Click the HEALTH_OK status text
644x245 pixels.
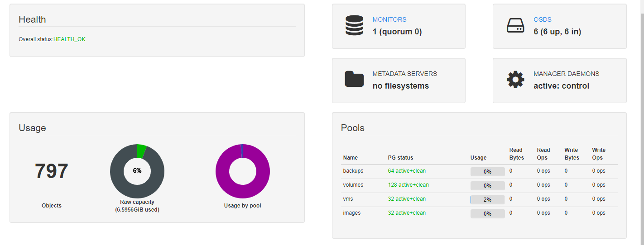pos(69,39)
